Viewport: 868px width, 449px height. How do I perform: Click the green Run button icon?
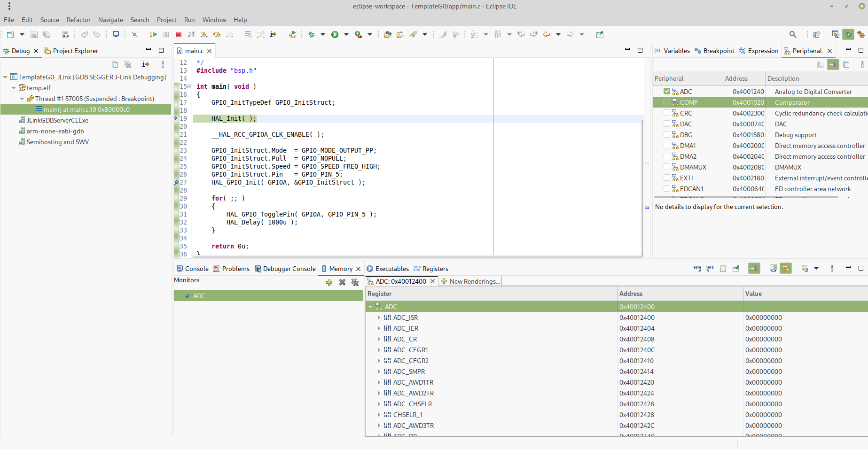point(335,34)
